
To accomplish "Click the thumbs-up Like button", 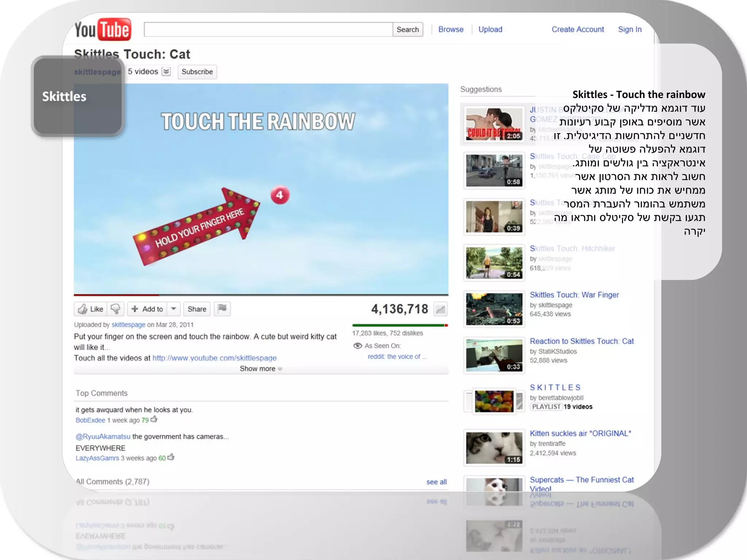I will [x=90, y=309].
